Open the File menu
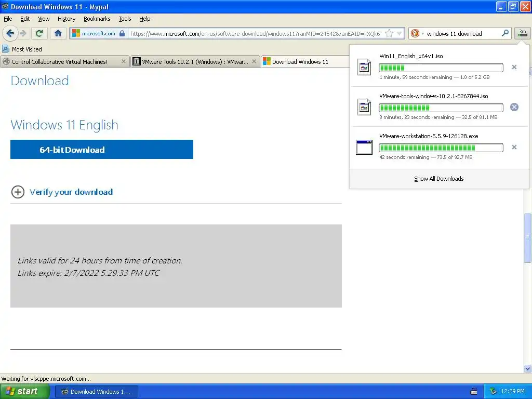 8,19
